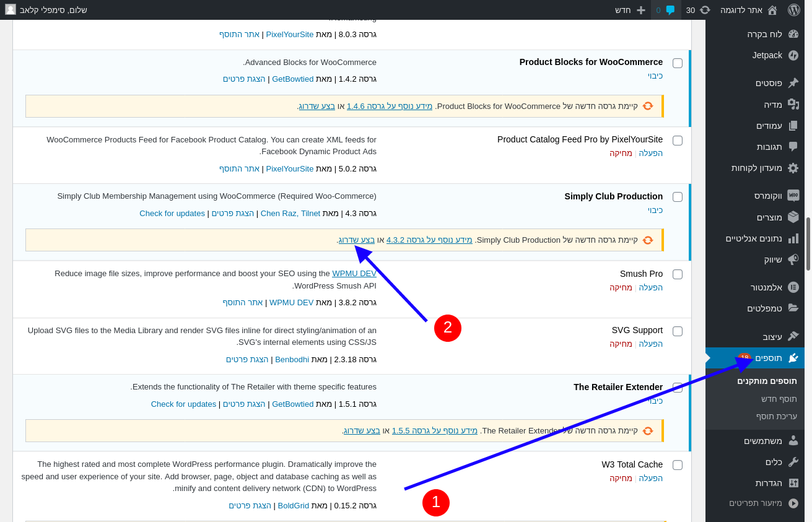Collapse the admin menu with the collapse button

(793, 503)
